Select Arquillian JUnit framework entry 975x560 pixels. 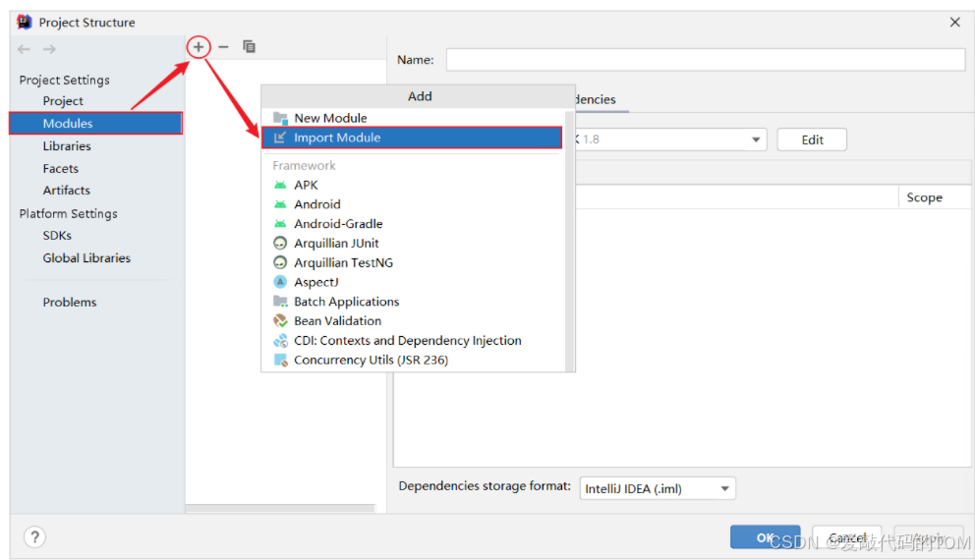413,243
